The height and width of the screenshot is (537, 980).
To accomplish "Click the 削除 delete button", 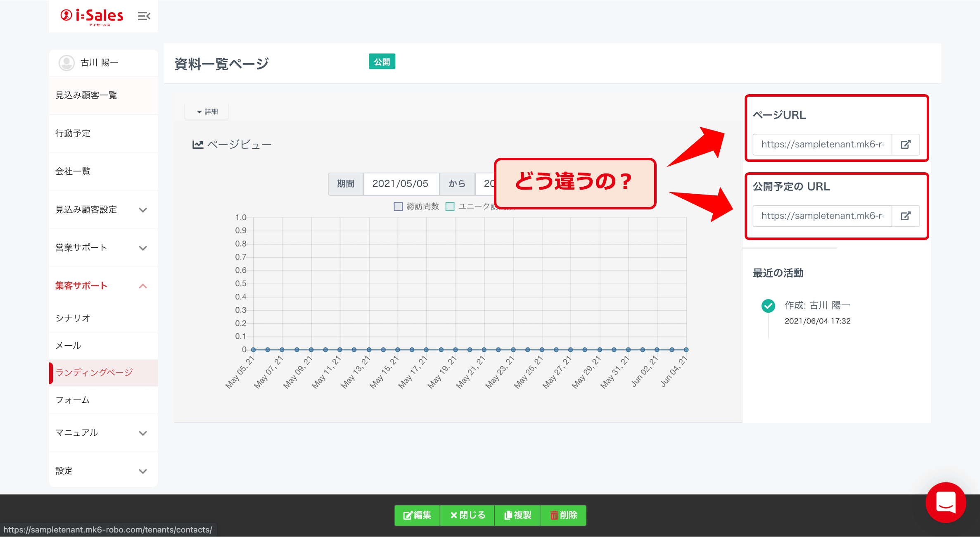I will tap(563, 515).
